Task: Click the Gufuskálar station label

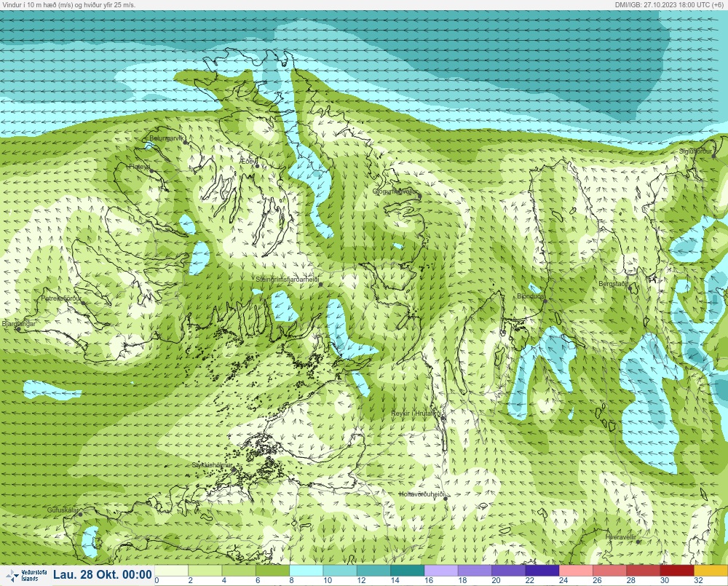Action: (63, 510)
